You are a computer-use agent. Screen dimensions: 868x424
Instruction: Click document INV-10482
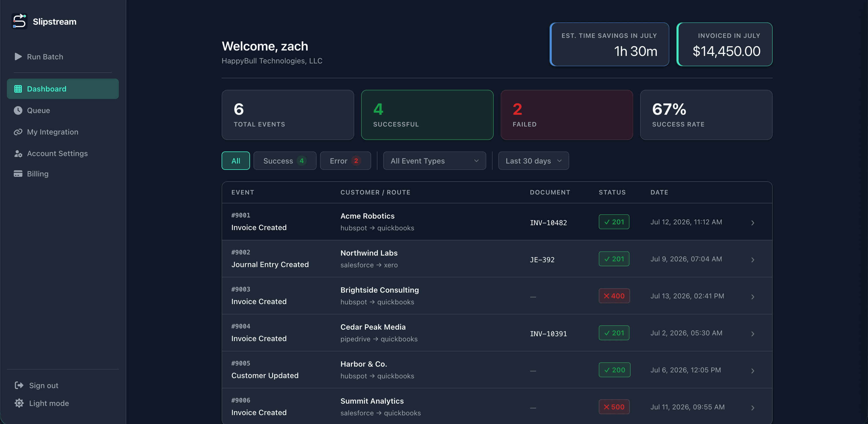[x=548, y=223]
